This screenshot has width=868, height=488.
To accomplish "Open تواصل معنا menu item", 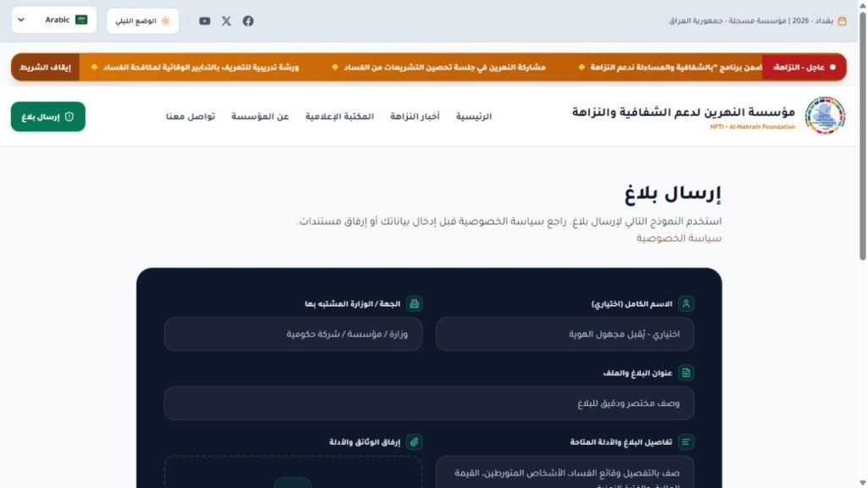I will pos(191,116).
